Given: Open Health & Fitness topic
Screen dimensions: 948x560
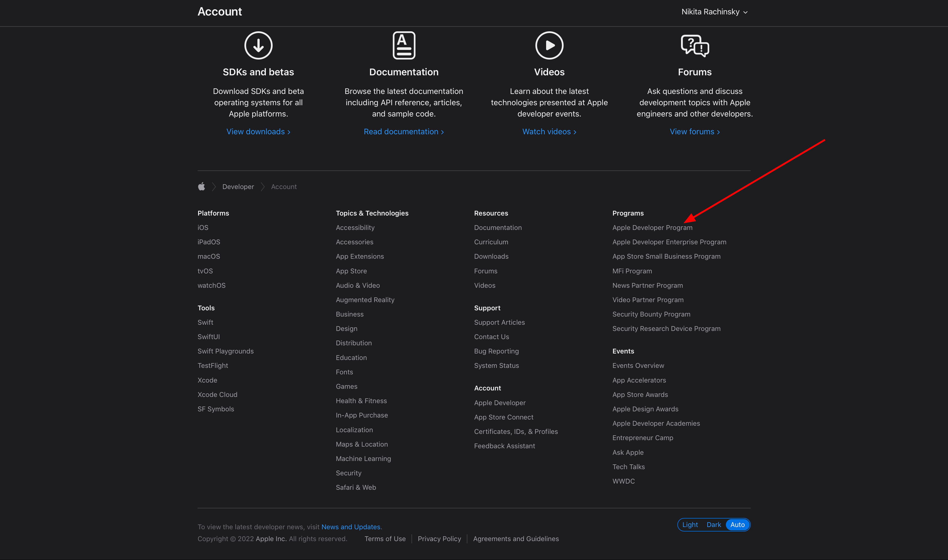Looking at the screenshot, I should pos(361,401).
